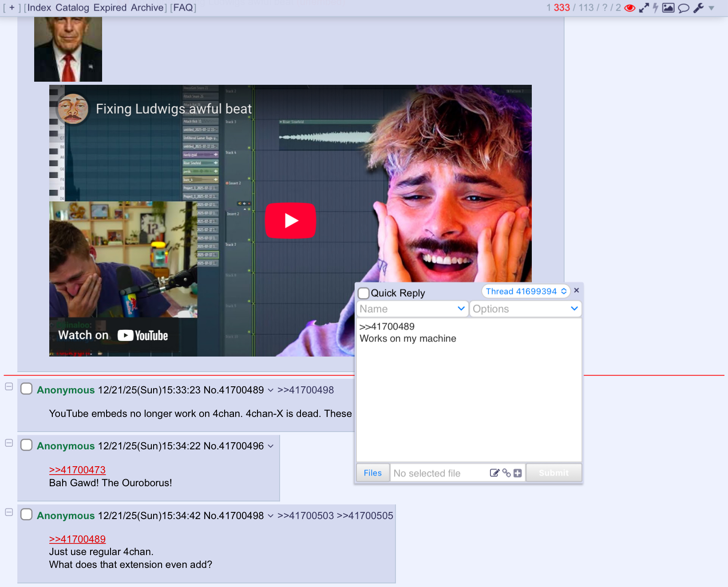Open the Catalog link in header
728x587 pixels.
(72, 8)
